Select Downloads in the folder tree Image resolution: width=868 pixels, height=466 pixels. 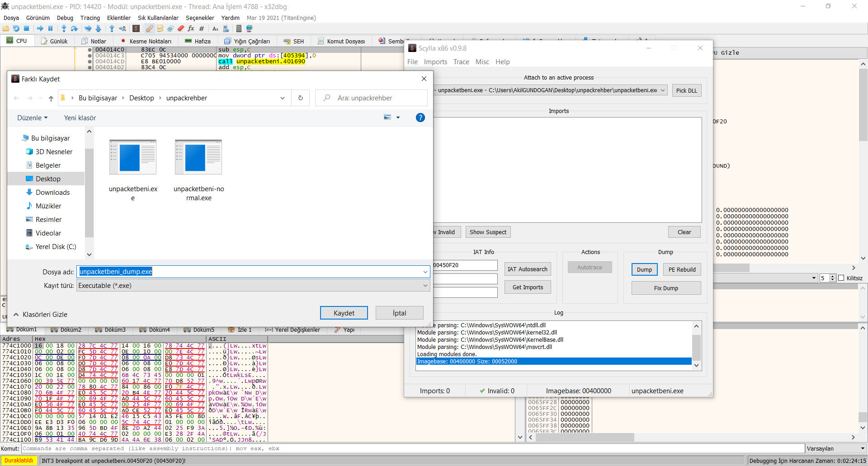click(x=52, y=193)
